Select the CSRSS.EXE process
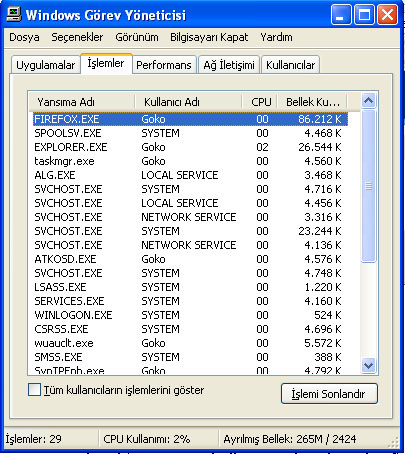Image resolution: width=405 pixels, height=454 pixels. point(190,329)
